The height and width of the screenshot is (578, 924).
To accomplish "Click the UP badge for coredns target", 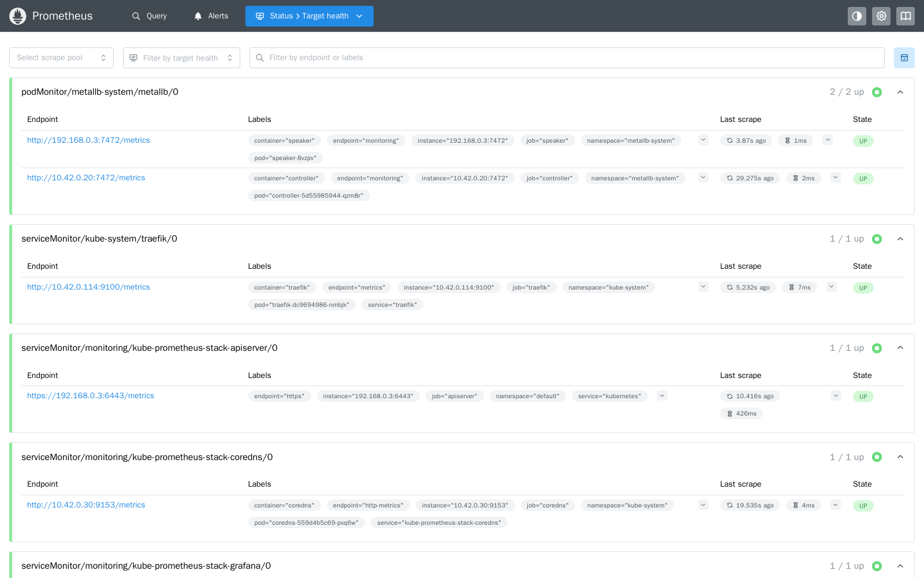I will [863, 506].
